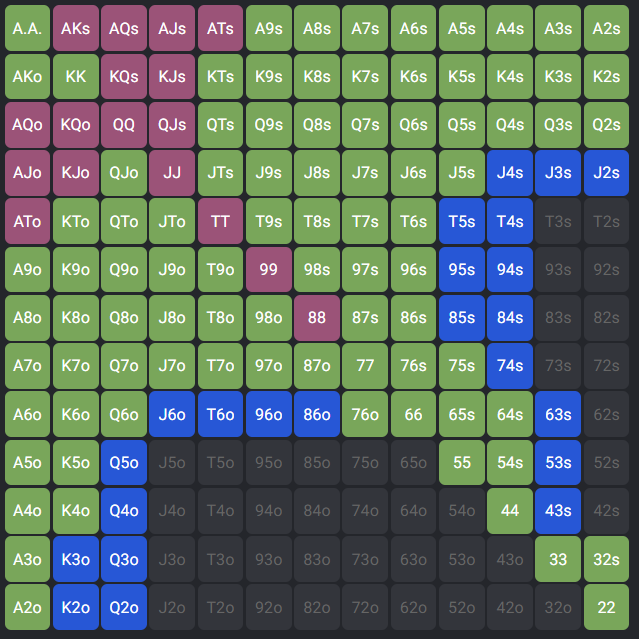Click the blue T5s hand
The width and height of the screenshot is (639, 639).
[462, 221]
